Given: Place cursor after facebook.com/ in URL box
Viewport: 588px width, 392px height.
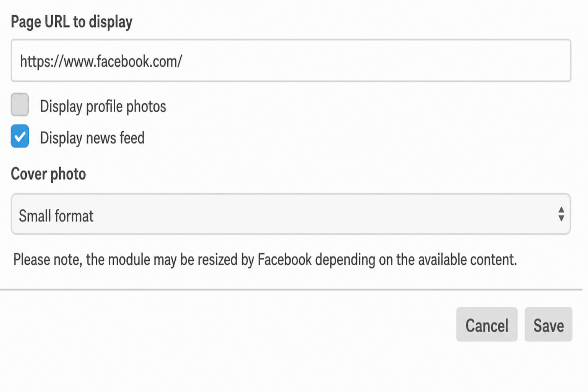Looking at the screenshot, I should [183, 61].
